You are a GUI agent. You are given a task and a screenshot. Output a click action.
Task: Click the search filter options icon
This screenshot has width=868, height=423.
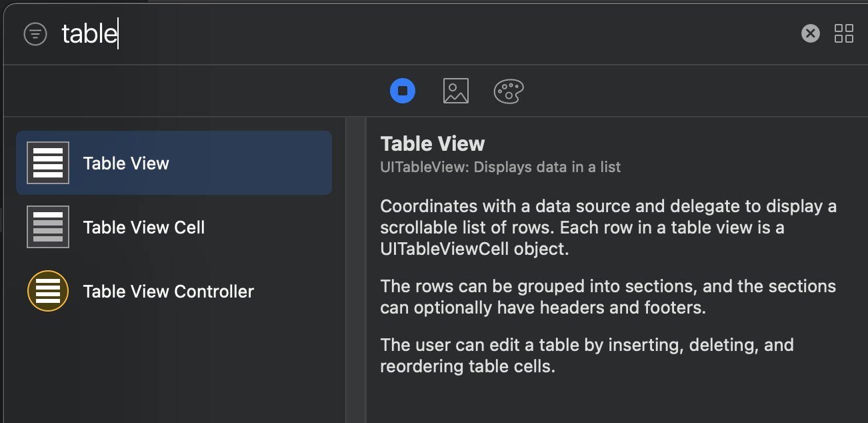coord(35,34)
